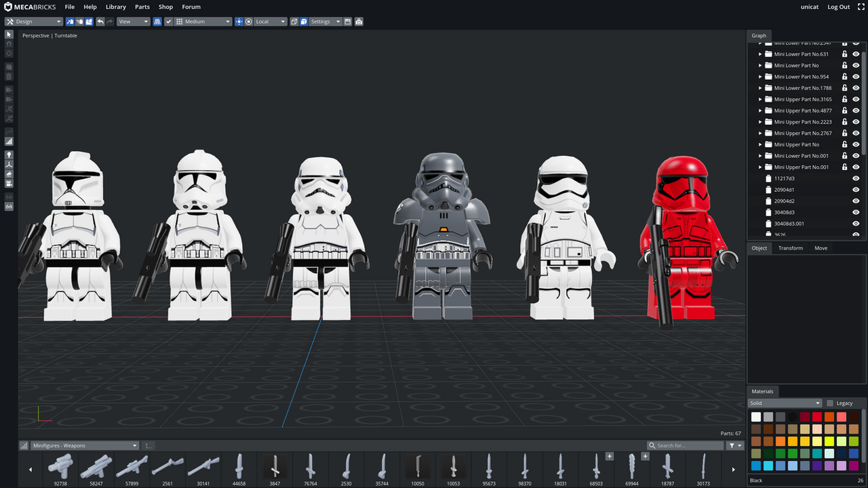The image size is (868, 488).
Task: Switch to the Move tab
Action: 821,248
